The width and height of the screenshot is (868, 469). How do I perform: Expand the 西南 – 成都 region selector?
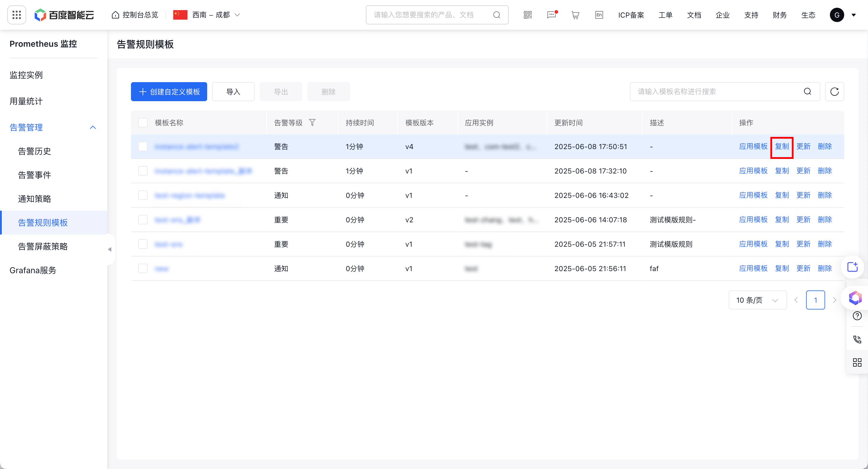tap(207, 15)
